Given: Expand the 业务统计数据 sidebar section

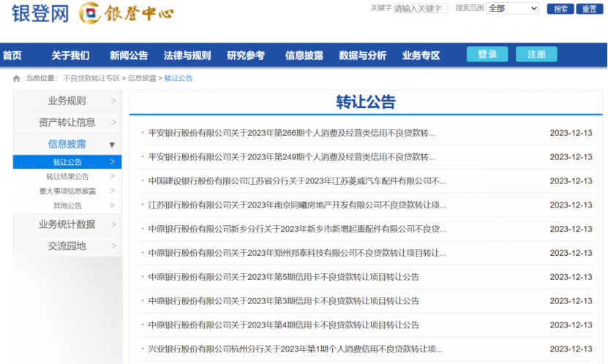Looking at the screenshot, I should click(67, 224).
